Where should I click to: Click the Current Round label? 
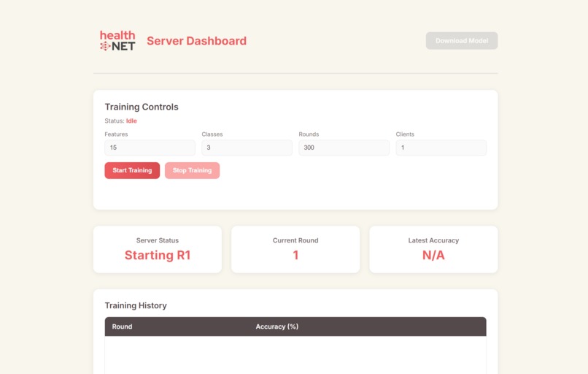pos(295,240)
